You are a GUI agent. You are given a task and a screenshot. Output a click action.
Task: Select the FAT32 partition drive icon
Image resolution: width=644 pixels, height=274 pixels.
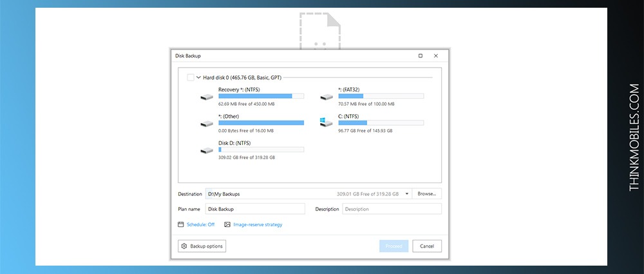pyautogui.click(x=327, y=97)
